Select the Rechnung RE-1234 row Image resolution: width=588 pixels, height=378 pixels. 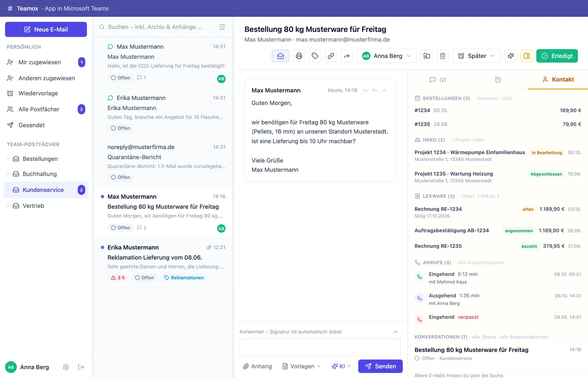coord(498,212)
